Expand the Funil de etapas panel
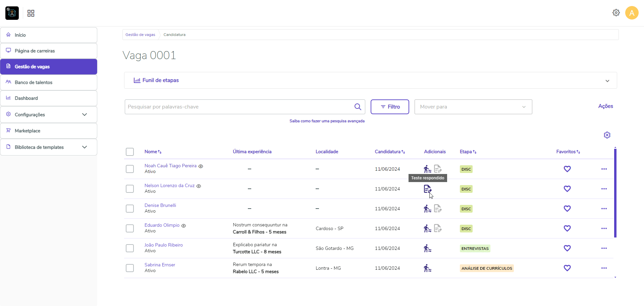 (607, 81)
